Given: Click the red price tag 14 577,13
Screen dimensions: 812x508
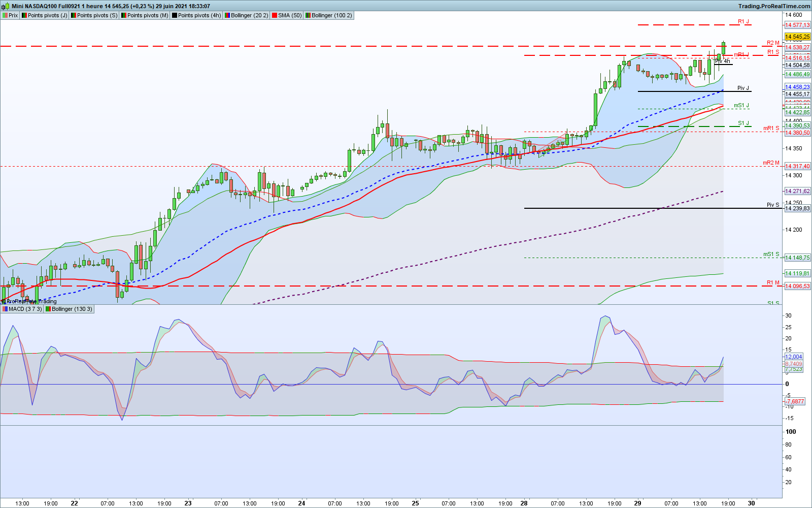Looking at the screenshot, I should (798, 25).
